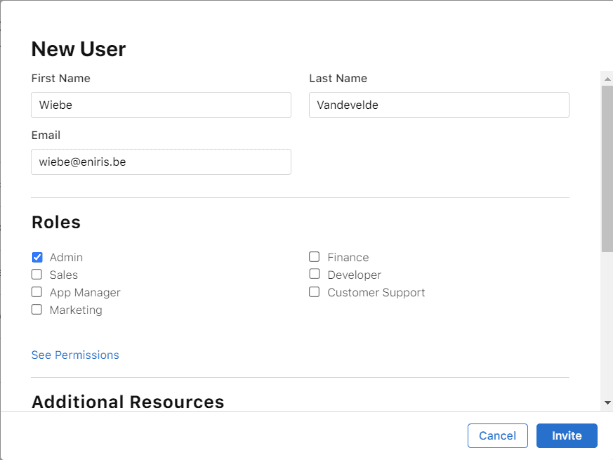Select the Marketing role checkbox

[37, 310]
